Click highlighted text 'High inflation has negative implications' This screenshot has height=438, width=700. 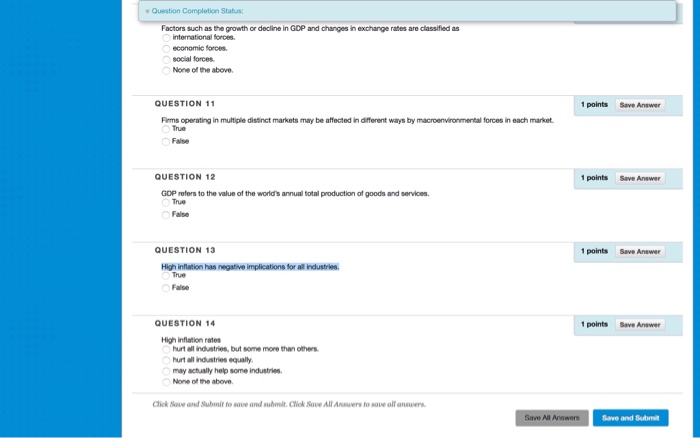point(250,267)
